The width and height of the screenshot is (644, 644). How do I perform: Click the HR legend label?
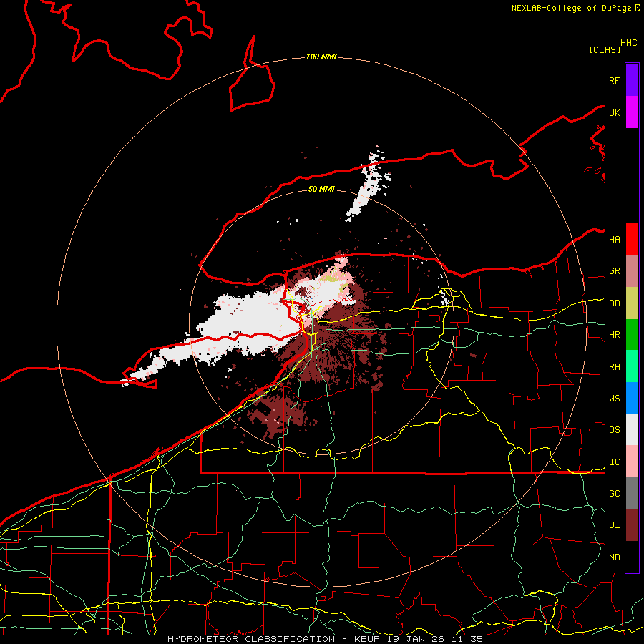(x=614, y=335)
